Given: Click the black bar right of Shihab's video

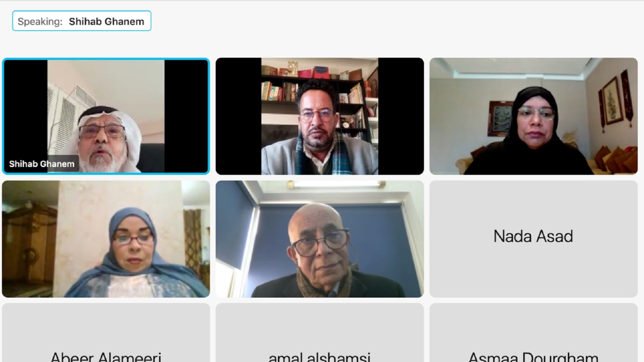Looking at the screenshot, I should coord(186,116).
